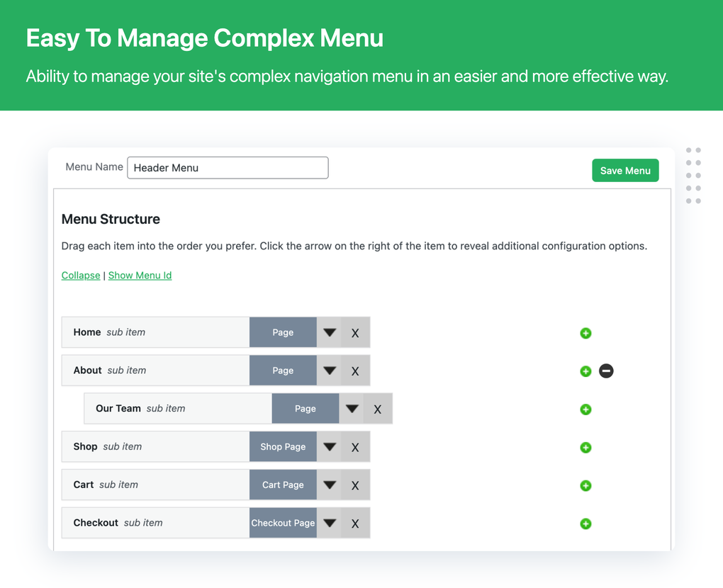Screen dimensions: 723x588
Task: Expand configuration options for Shop
Action: pos(329,447)
